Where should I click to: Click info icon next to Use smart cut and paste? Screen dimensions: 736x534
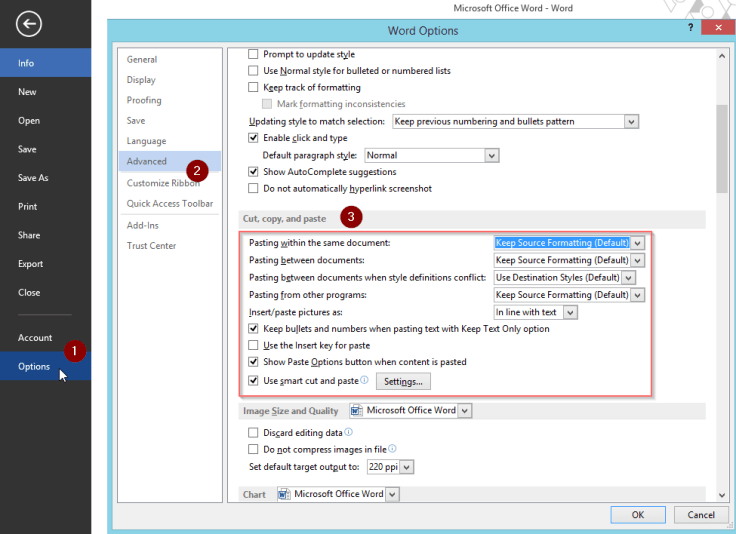click(365, 380)
